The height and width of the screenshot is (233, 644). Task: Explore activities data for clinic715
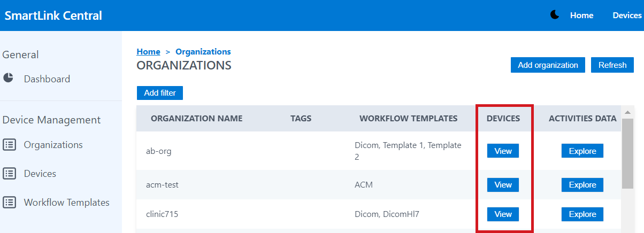[582, 214]
